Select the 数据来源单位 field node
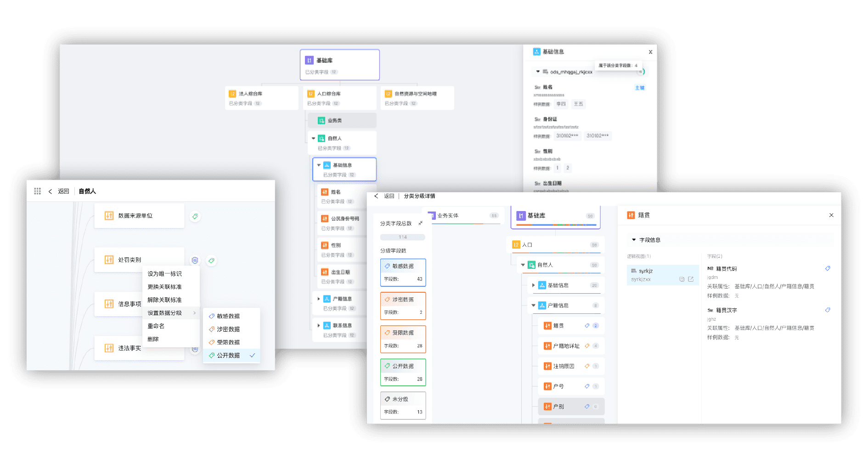Image resolution: width=868 pixels, height=468 pixels. point(139,216)
